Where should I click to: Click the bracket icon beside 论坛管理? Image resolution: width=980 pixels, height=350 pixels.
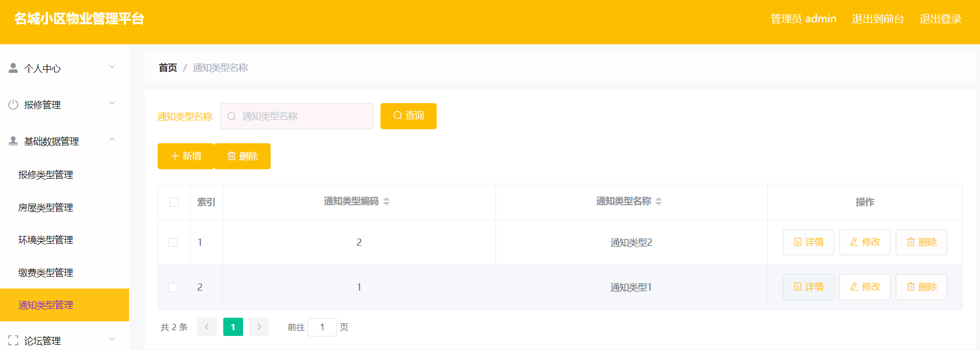coord(14,340)
